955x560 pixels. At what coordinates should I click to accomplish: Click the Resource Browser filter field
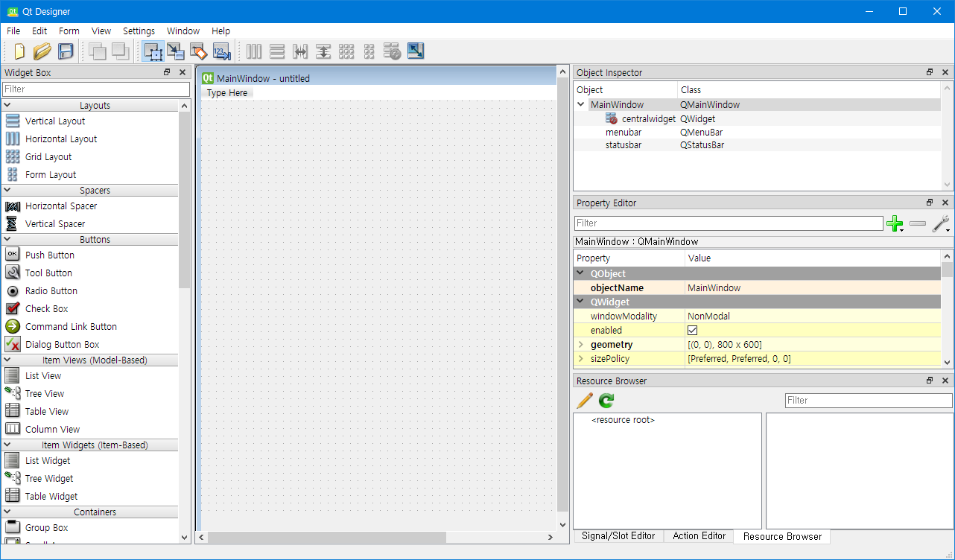(869, 401)
